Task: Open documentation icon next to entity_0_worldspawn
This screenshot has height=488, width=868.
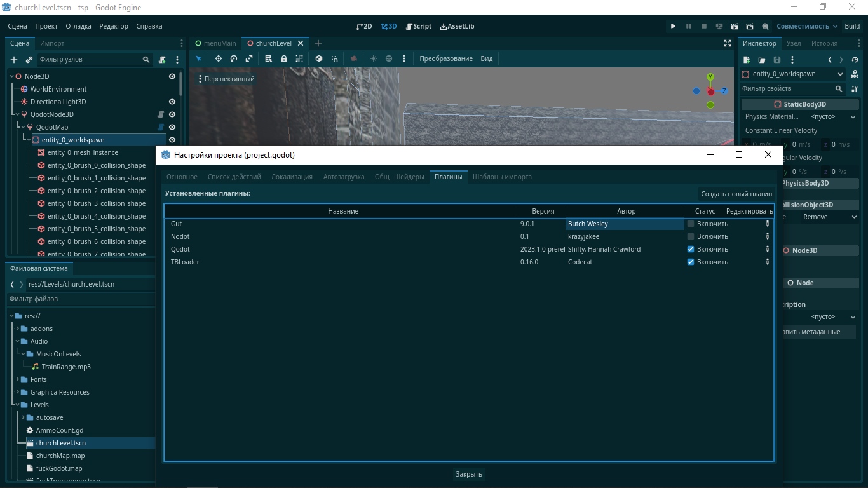Action: pyautogui.click(x=855, y=74)
